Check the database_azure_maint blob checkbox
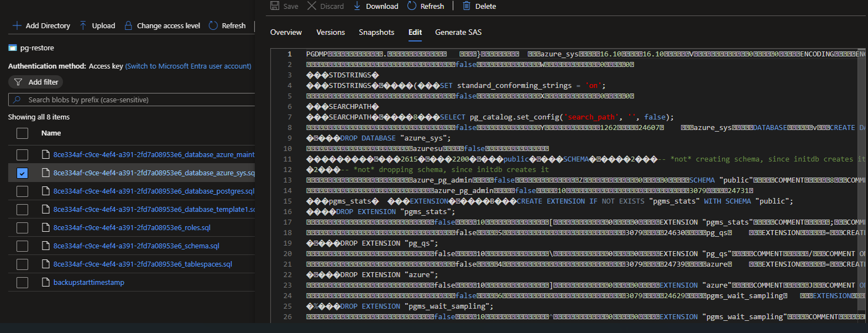Screen dimensions: 868x333 [x=22, y=155]
